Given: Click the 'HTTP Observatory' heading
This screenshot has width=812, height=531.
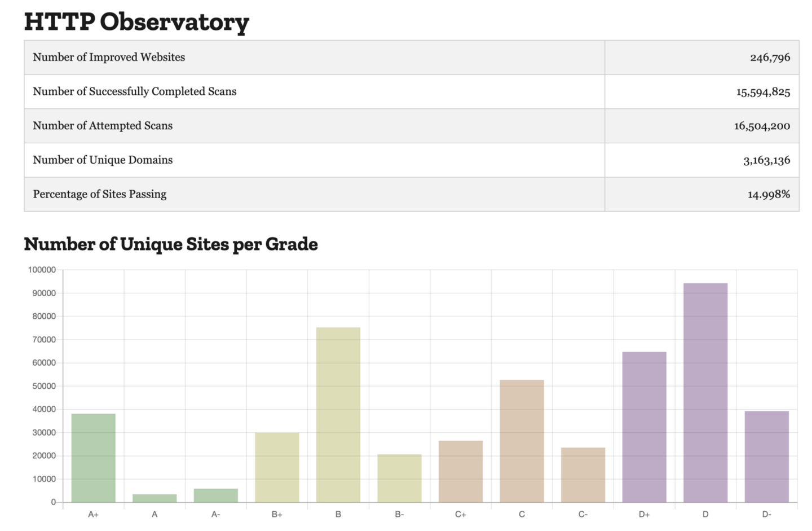Looking at the screenshot, I should tap(136, 22).
